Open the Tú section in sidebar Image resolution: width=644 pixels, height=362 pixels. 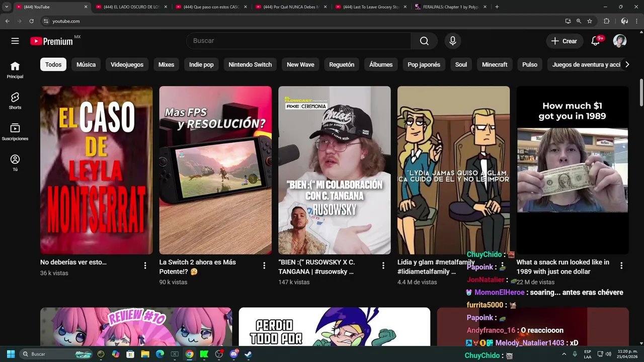pos(15,163)
